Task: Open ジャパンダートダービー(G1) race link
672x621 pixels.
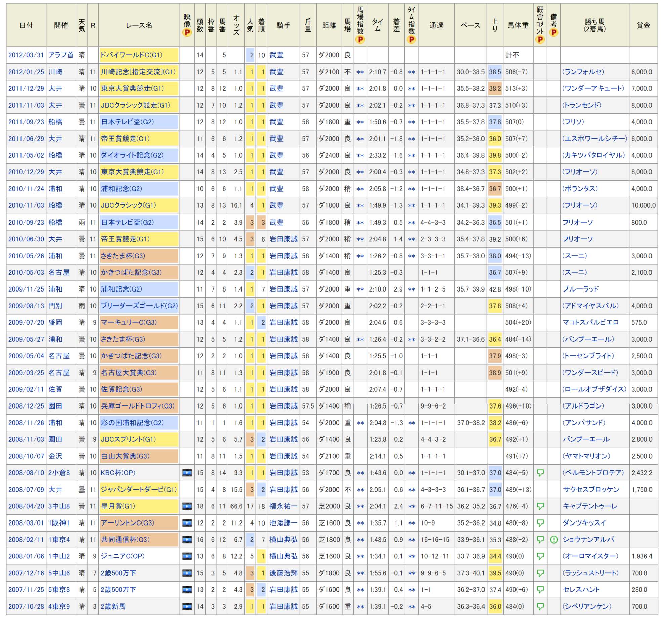Action: click(x=138, y=490)
